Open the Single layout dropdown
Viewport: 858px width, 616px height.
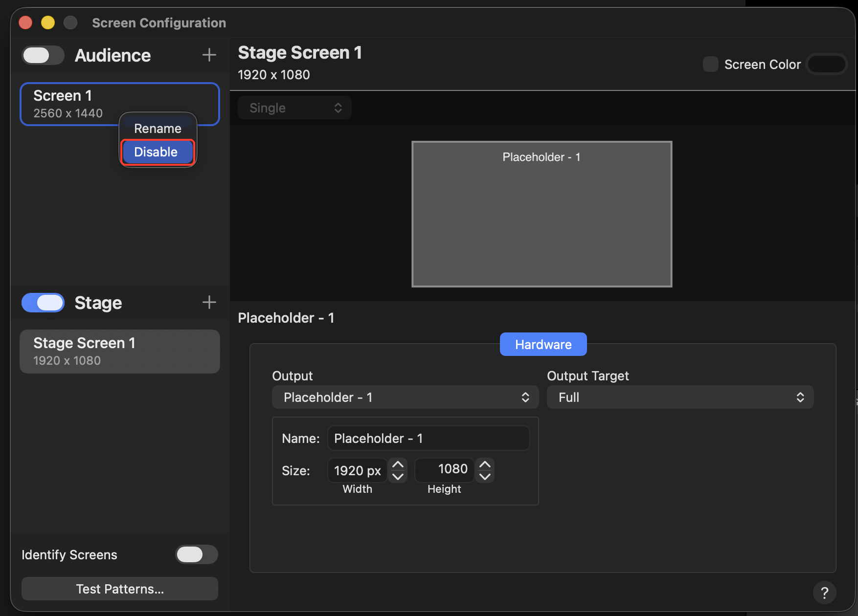tap(294, 108)
